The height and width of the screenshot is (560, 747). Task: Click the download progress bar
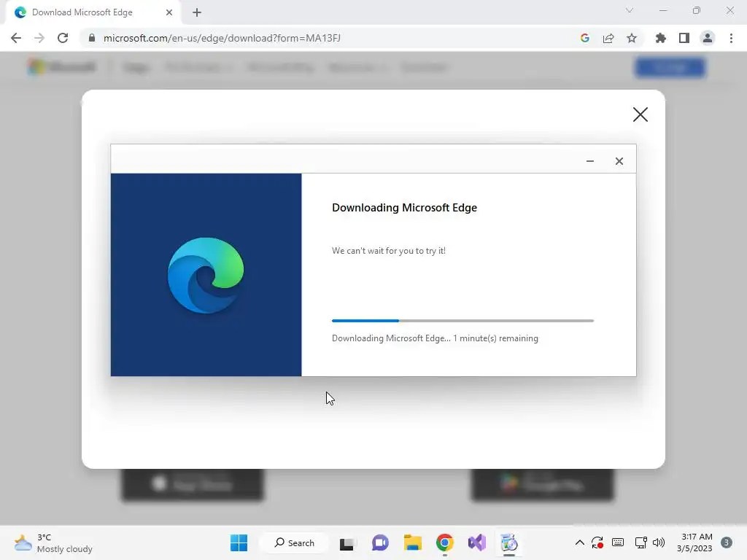tap(462, 321)
